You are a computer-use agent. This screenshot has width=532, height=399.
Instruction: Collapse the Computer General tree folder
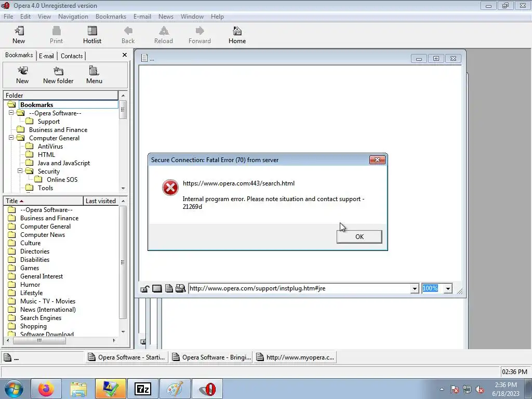(11, 138)
